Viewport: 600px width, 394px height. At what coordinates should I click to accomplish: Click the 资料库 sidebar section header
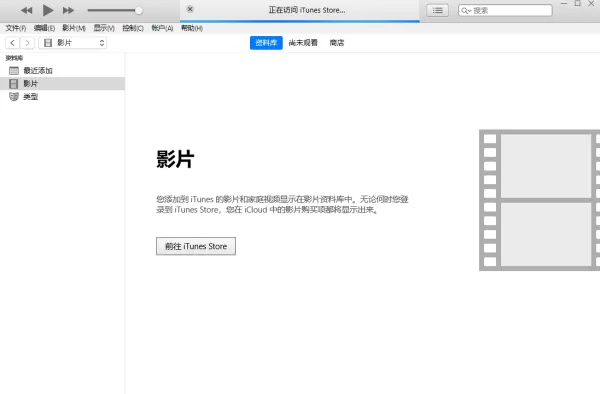(x=14, y=58)
